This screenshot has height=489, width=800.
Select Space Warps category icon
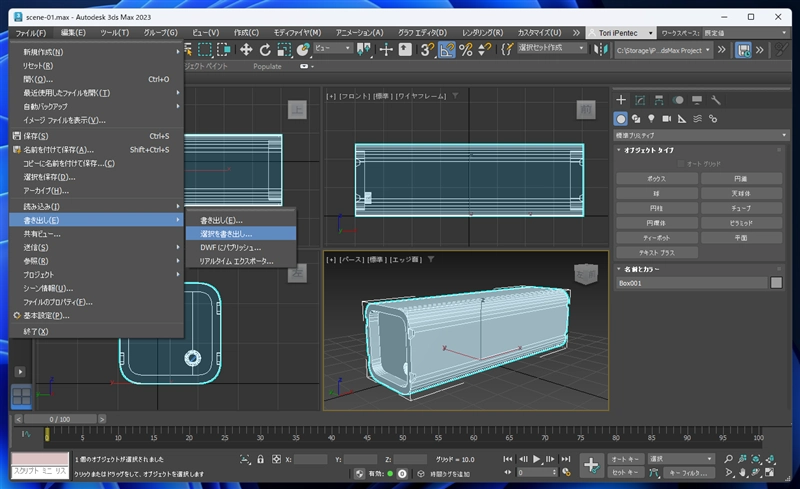point(697,119)
